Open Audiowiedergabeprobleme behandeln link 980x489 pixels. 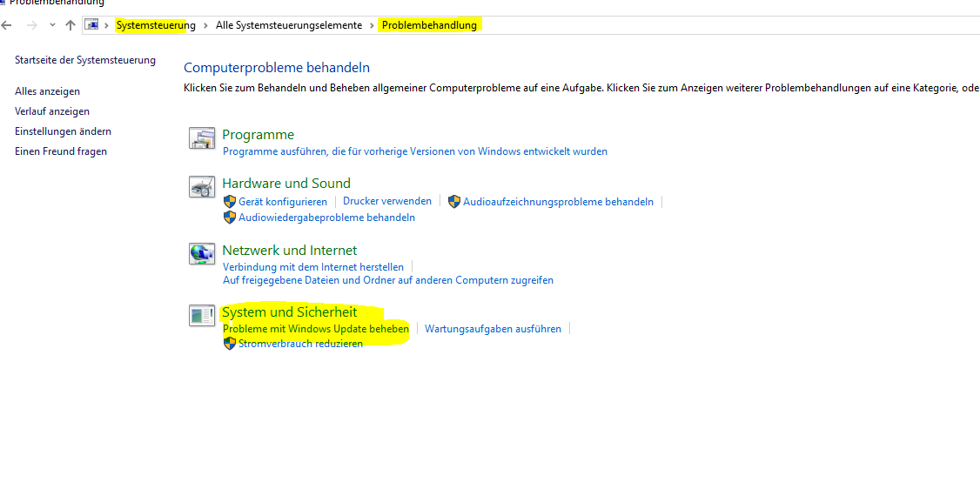pyautogui.click(x=327, y=218)
